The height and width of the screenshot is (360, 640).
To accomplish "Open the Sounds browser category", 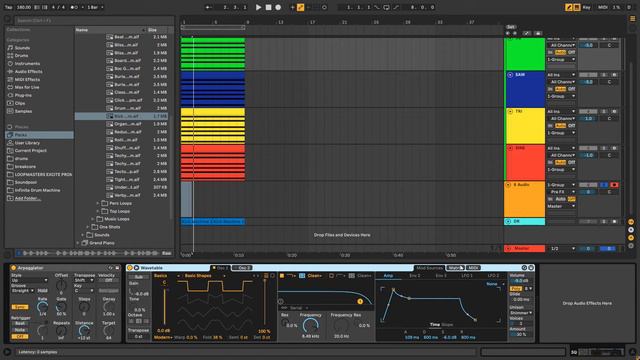I will 22,48.
